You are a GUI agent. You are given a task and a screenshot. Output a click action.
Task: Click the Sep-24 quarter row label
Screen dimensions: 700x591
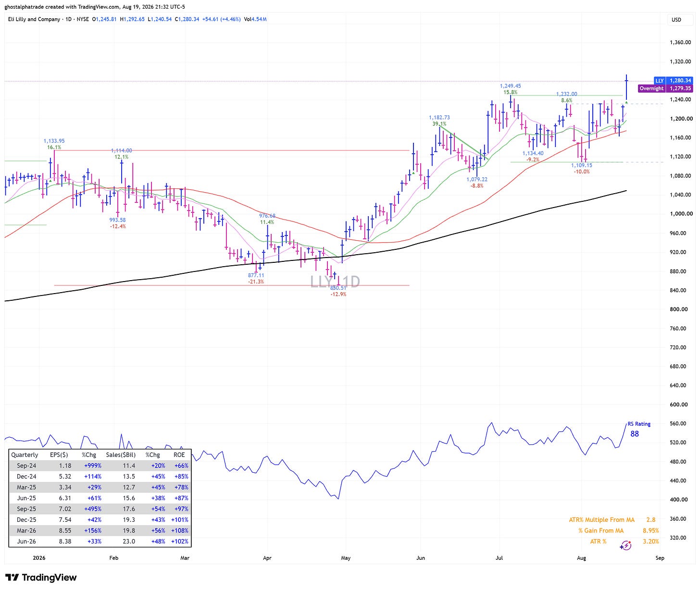pos(26,466)
